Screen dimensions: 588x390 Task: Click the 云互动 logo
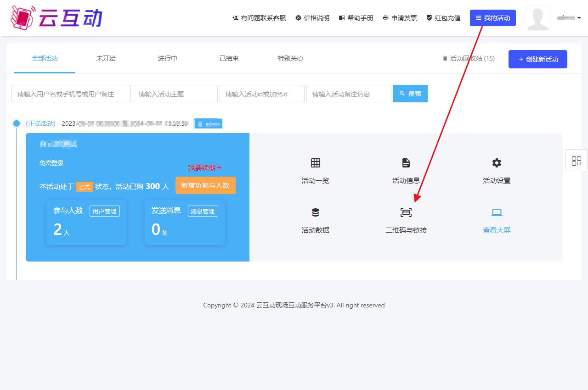tap(57, 18)
